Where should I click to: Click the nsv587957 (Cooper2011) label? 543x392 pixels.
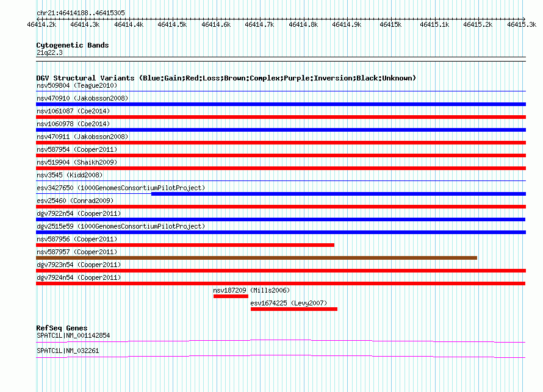coord(77,252)
